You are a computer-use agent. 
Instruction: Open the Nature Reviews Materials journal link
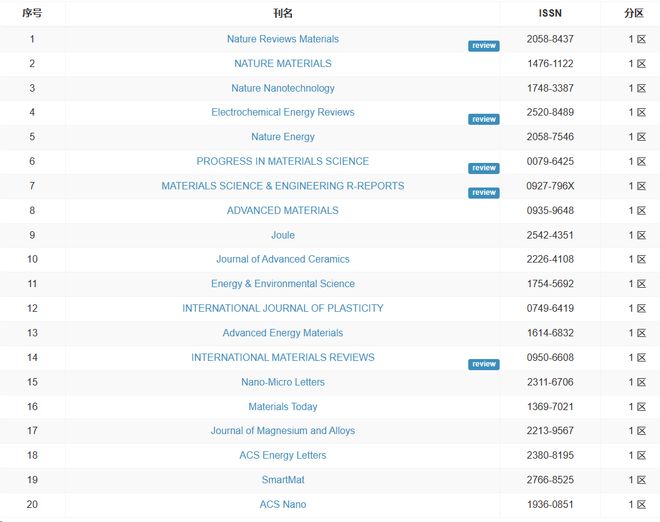[x=282, y=39]
